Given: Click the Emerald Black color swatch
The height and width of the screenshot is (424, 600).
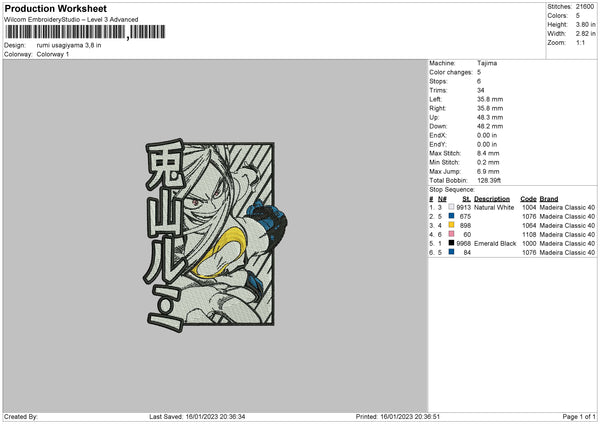Looking at the screenshot, I should click(x=451, y=243).
